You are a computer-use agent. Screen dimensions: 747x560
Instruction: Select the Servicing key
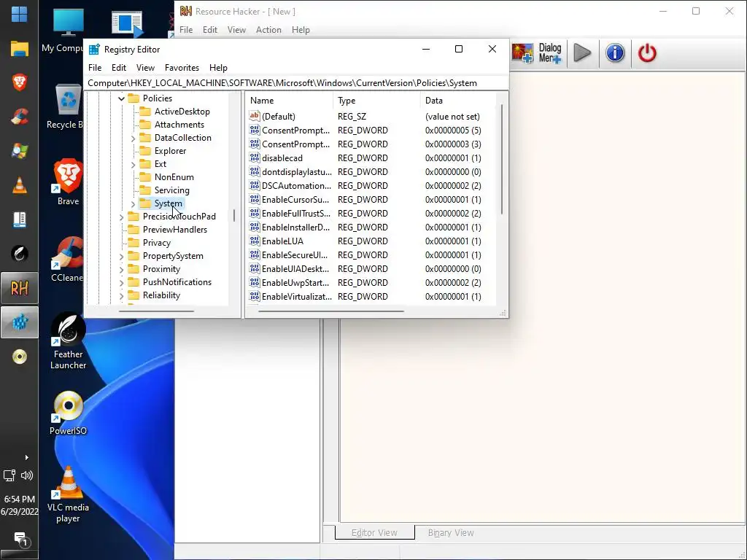[x=171, y=190]
